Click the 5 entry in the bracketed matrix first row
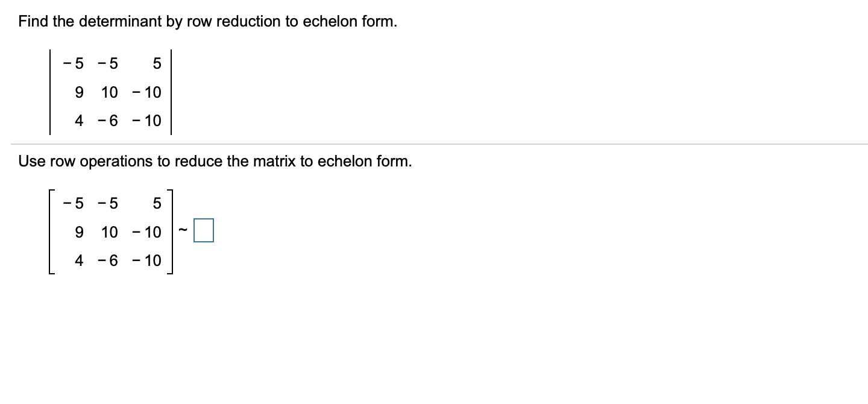The image size is (868, 404). [157, 203]
